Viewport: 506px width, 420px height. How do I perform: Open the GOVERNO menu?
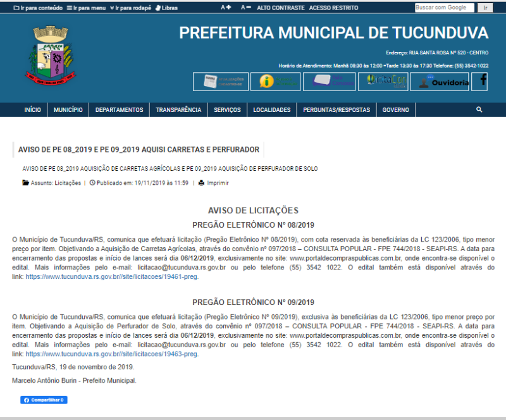[396, 109]
